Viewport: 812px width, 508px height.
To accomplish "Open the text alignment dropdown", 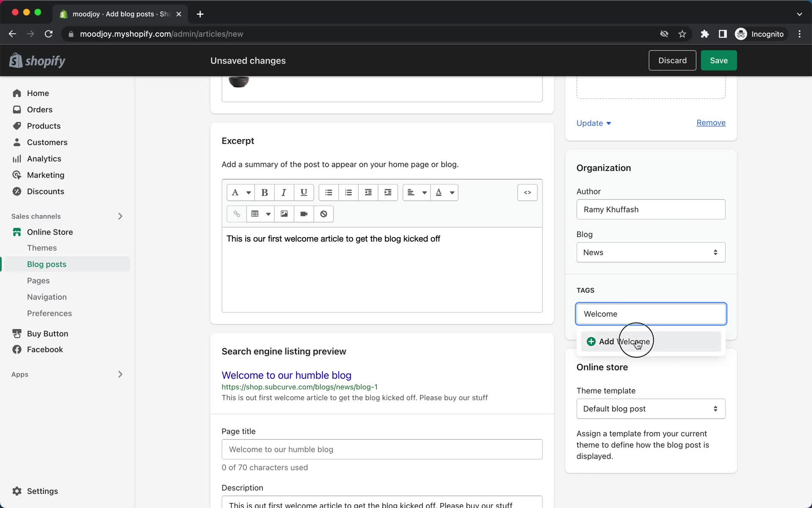I will click(x=417, y=193).
